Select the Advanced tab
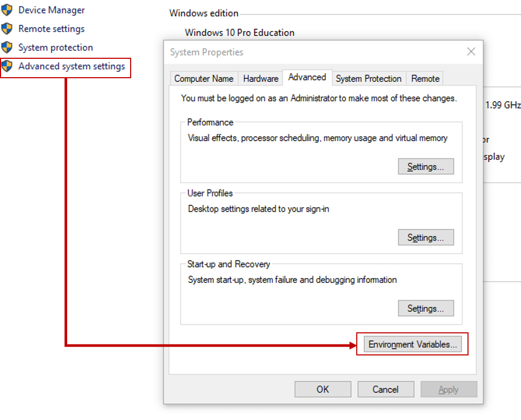Screen dimensions: 521x420 coord(307,77)
